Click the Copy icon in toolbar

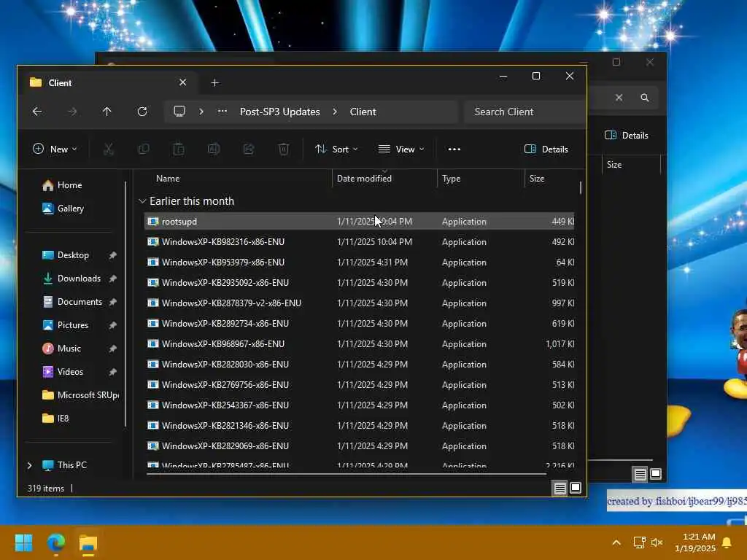click(144, 149)
